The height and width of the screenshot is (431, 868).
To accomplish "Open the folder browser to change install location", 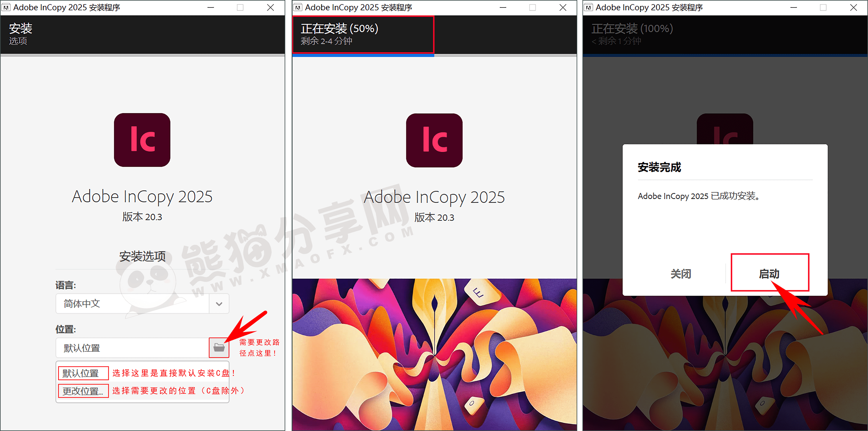I will tap(219, 348).
